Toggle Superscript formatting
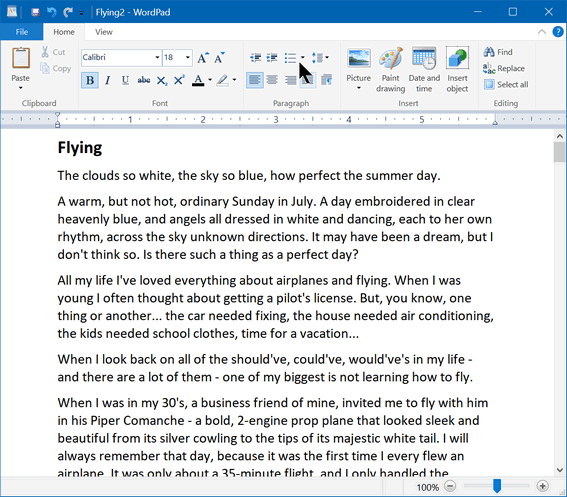 pos(179,80)
